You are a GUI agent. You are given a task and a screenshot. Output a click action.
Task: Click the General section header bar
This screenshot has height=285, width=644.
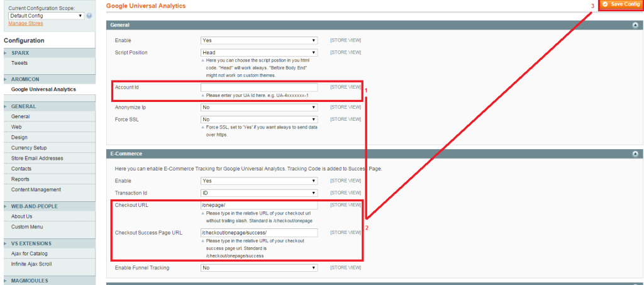[374, 25]
